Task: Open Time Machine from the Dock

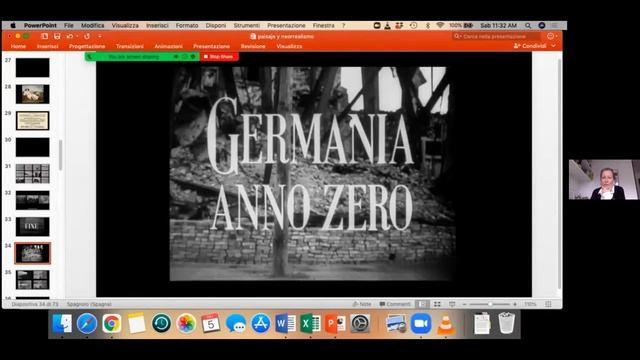Action: pos(161,324)
